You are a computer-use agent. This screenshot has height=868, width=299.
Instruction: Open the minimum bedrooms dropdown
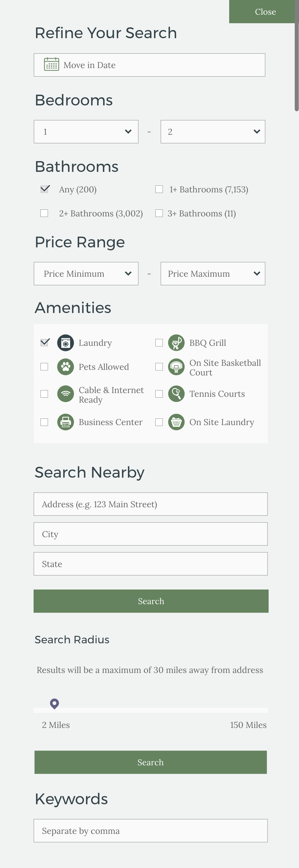point(86,132)
